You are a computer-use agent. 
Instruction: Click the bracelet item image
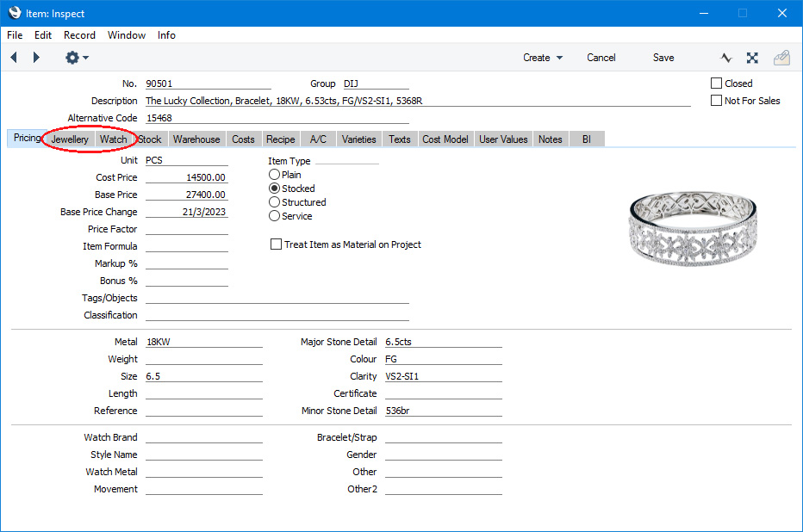693,228
